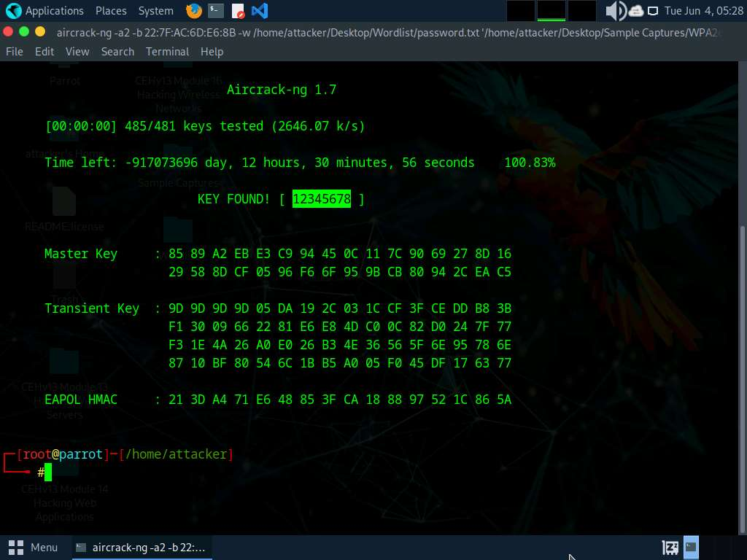The width and height of the screenshot is (747, 560).
Task: Open the terminal File menu
Action: (14, 52)
